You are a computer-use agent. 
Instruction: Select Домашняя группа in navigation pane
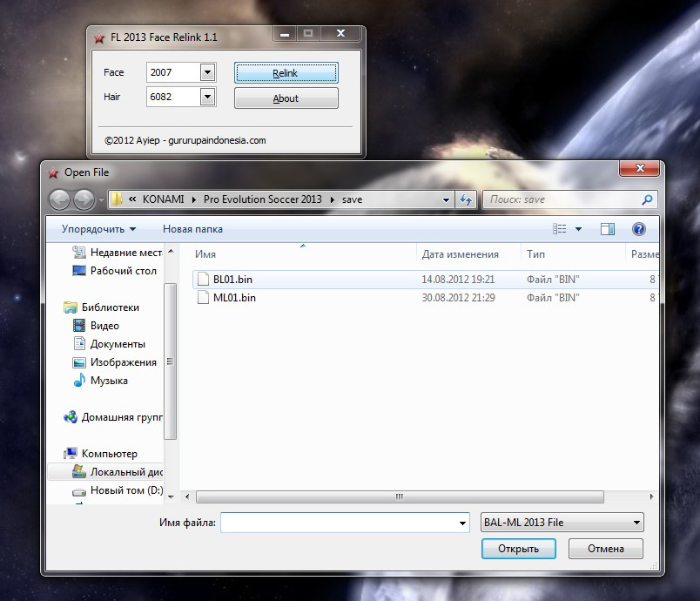pos(121,417)
